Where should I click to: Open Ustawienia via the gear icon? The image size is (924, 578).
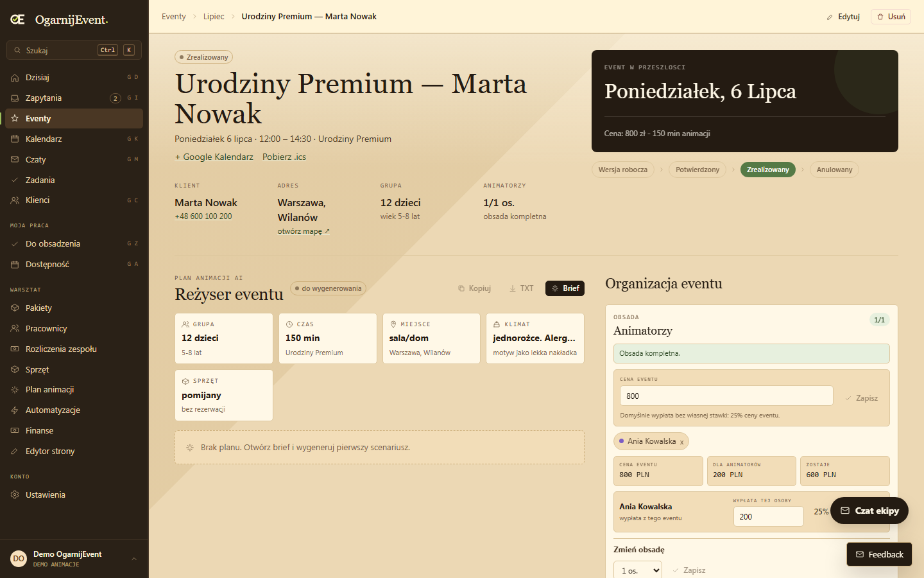pyautogui.click(x=15, y=495)
